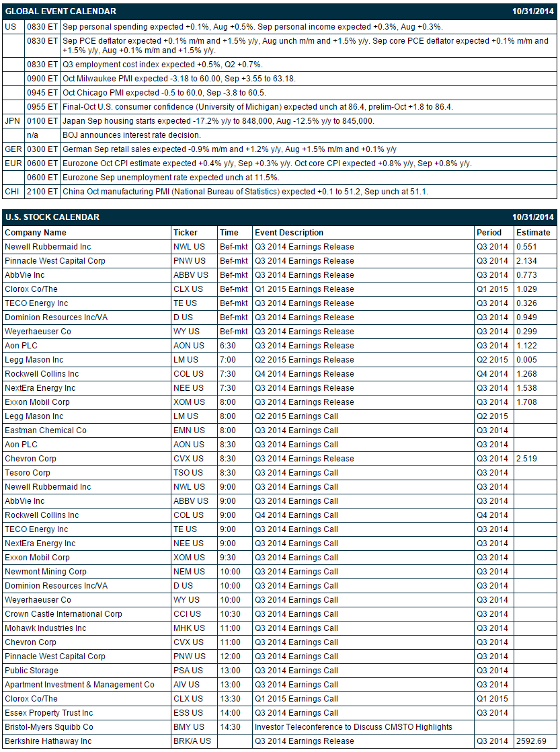Select the Oct Chicago PMI event row
The image size is (560, 752).
[x=280, y=93]
